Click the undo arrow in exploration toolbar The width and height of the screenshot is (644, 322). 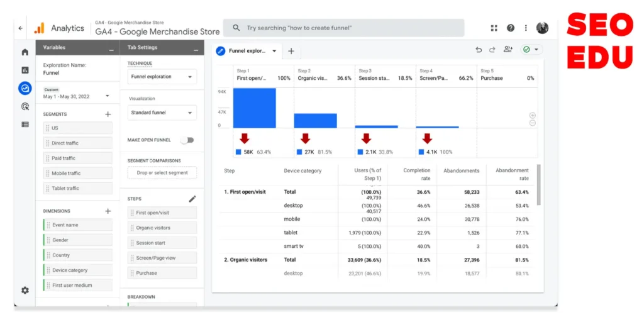pos(479,50)
